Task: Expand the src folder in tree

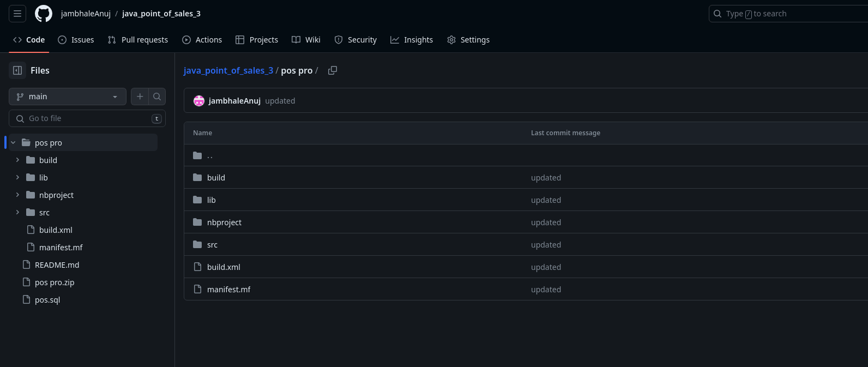Action: [x=17, y=213]
